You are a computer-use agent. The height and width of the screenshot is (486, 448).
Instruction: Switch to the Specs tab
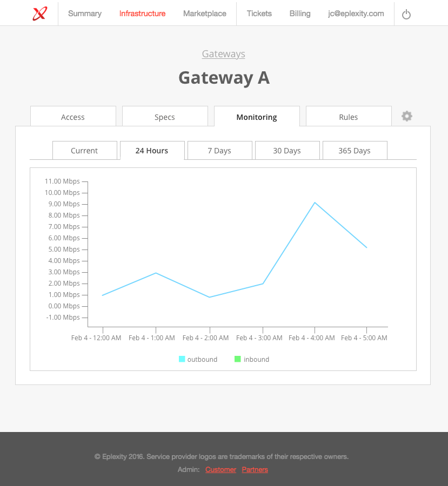[165, 116]
